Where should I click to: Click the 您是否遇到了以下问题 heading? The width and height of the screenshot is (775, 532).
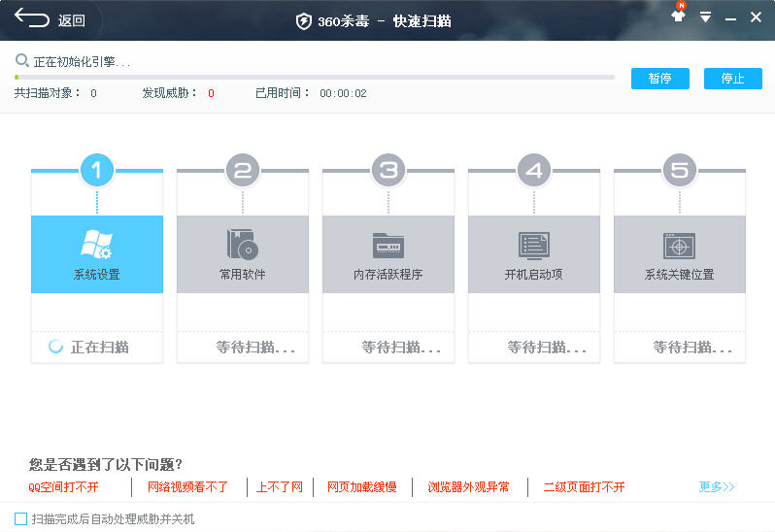coord(106,464)
